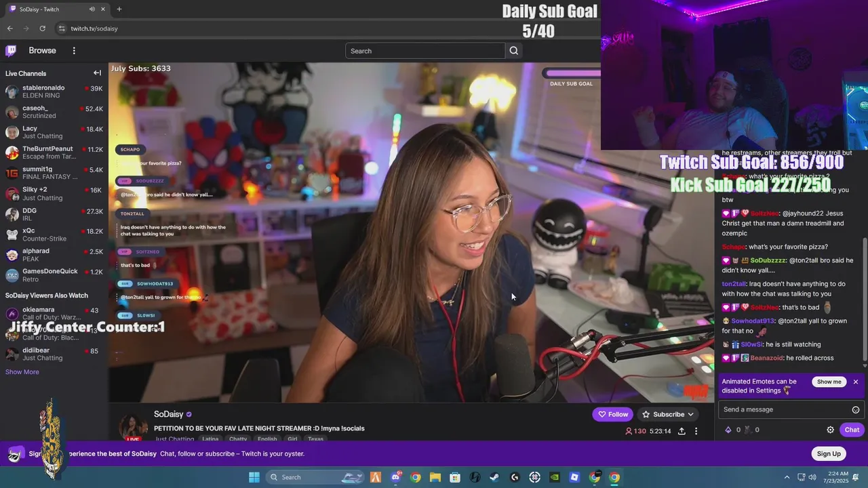The height and width of the screenshot is (488, 868).
Task: Open File Explorer from the taskbar
Action: coord(435,477)
